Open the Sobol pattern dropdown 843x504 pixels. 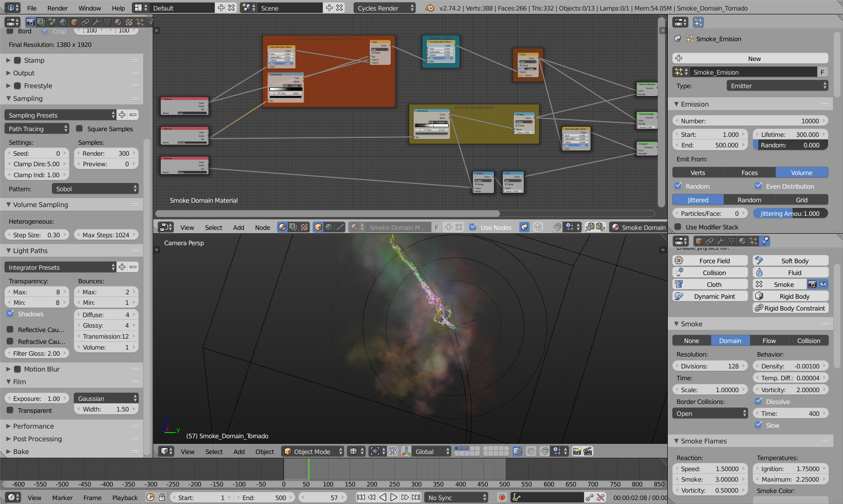95,189
